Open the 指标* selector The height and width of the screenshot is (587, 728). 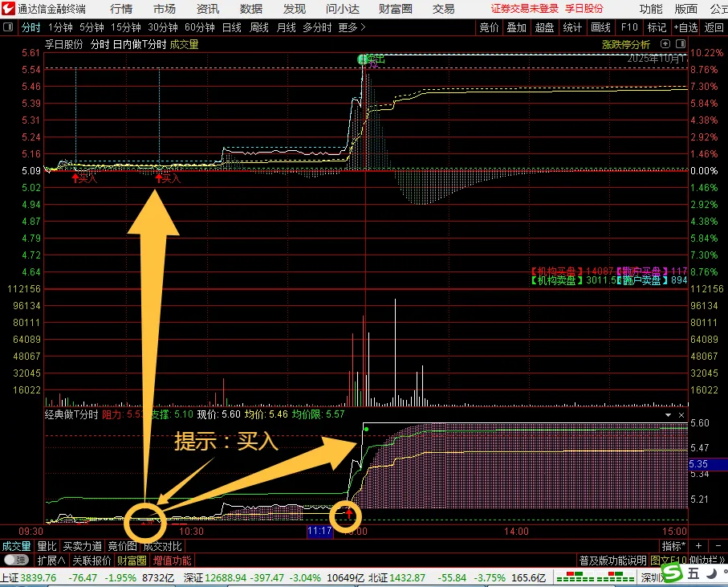coord(673,546)
